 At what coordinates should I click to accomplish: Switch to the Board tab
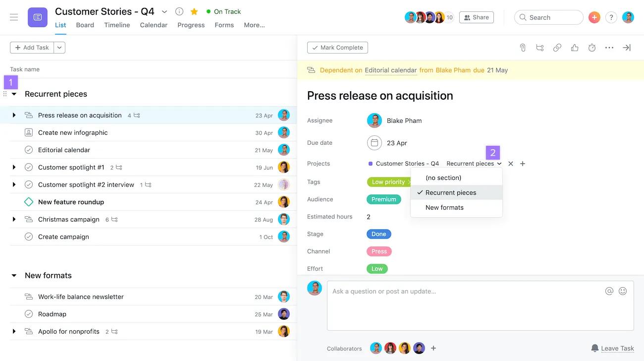pyautogui.click(x=85, y=24)
